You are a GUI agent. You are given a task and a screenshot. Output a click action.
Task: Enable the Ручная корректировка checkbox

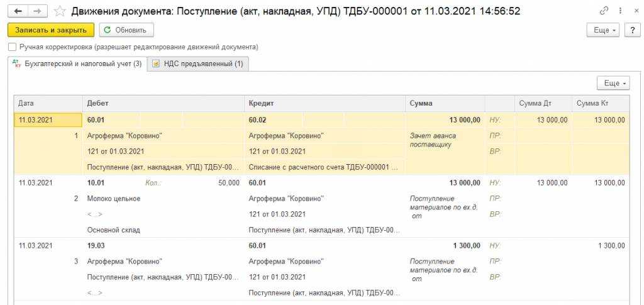click(x=13, y=47)
